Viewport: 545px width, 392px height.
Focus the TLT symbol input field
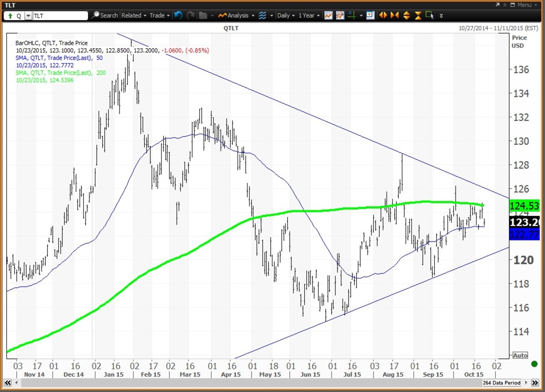pos(60,15)
